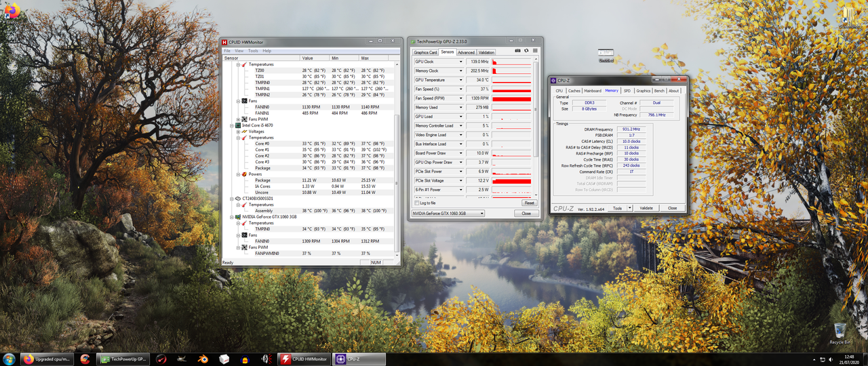Collapse the CT240BX500SSD1 drive node
868x366 pixels.
pos(233,199)
